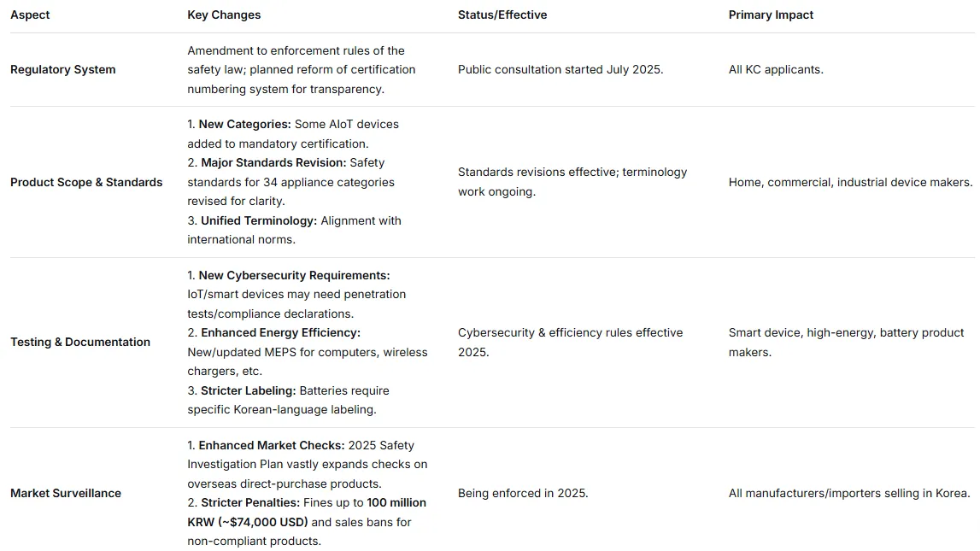Viewport: 980px width, 551px height.
Task: Select the Testing & Documentation row label
Action: pos(80,342)
